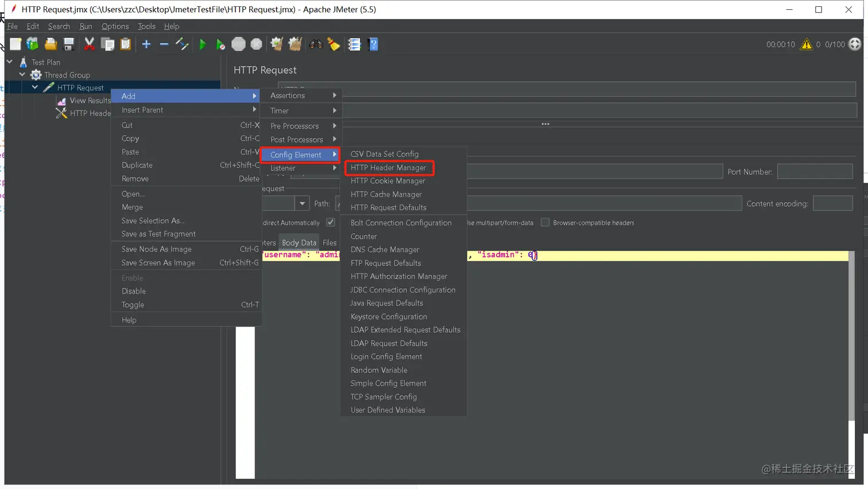Viewport: 868px width, 489px height.
Task: Open the Templates icon in toolbar
Action: click(33, 44)
